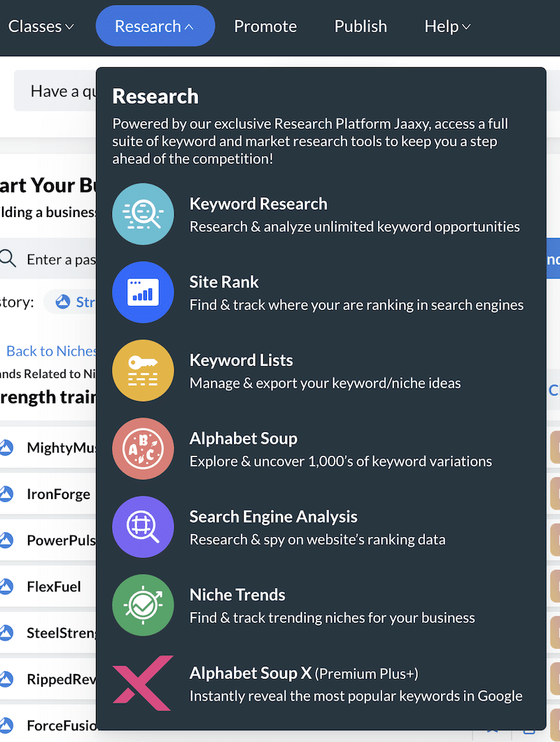Click the Search Engine Analysis icon
This screenshot has width=560, height=742.
click(x=143, y=527)
